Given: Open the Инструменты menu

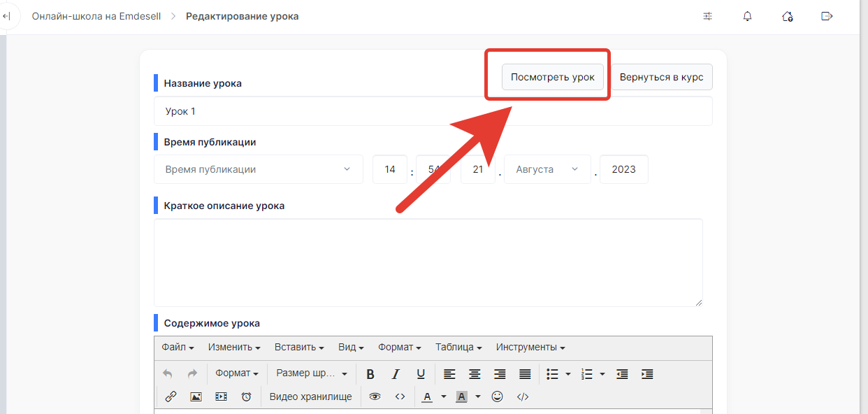Looking at the screenshot, I should [530, 347].
